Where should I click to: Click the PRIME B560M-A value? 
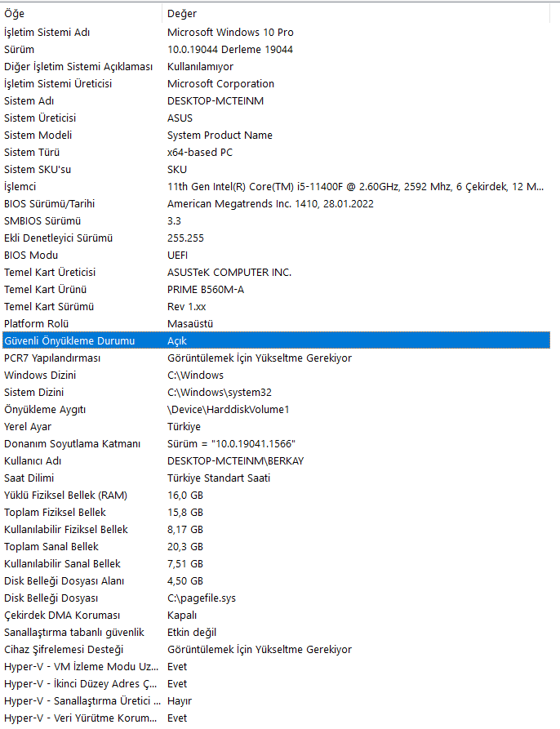(x=206, y=290)
